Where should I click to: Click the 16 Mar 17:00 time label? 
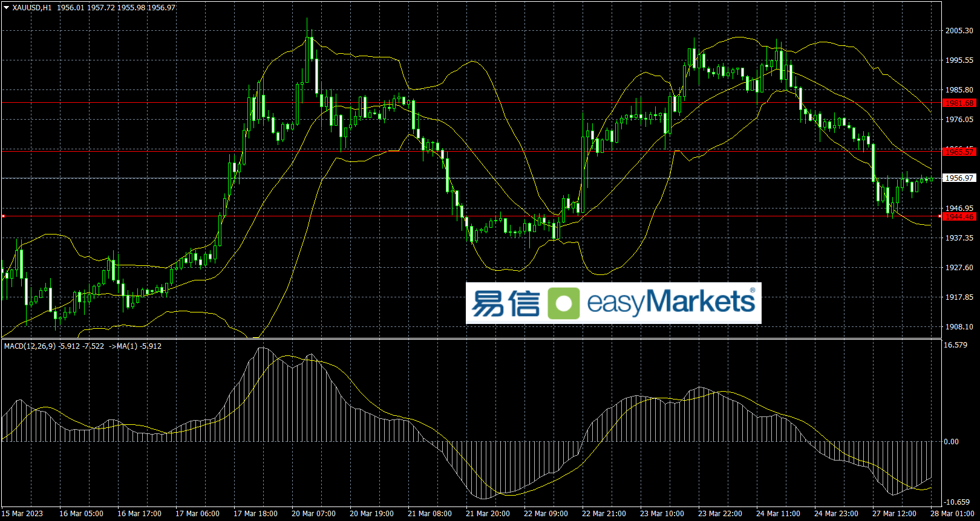pyautogui.click(x=139, y=514)
